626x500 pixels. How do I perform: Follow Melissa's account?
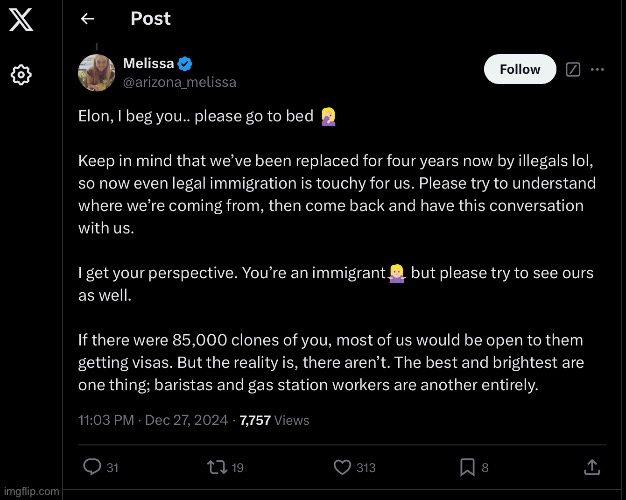[519, 69]
